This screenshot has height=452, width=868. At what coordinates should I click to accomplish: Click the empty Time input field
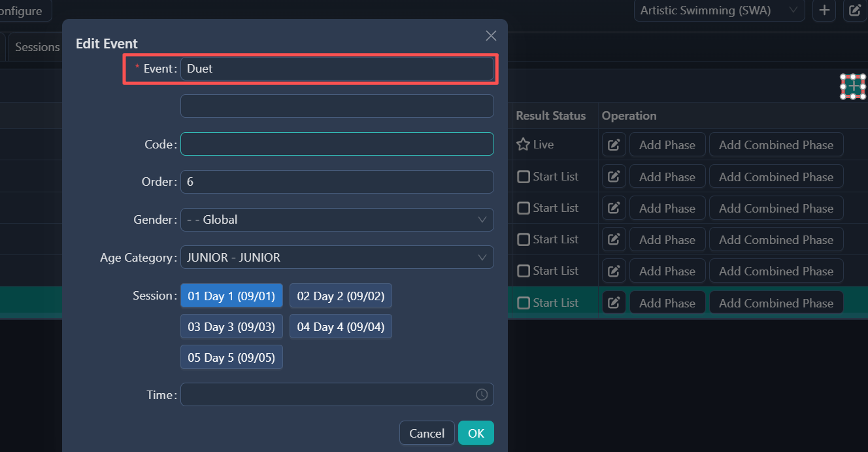click(x=337, y=394)
